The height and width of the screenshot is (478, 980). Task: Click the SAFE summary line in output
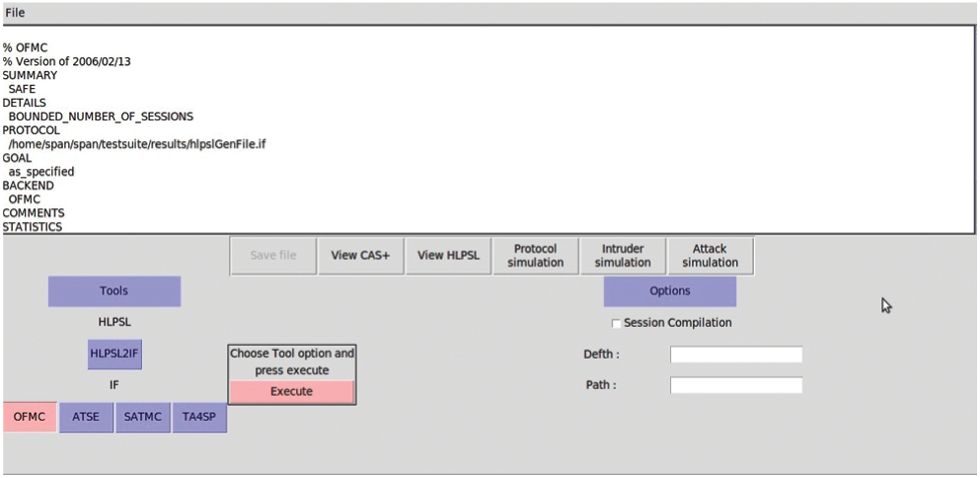click(22, 89)
